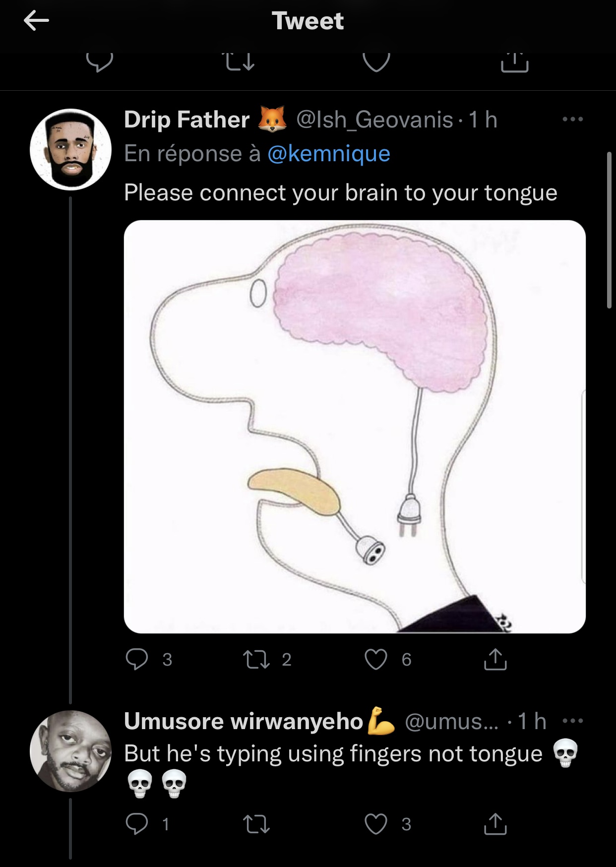This screenshot has height=867, width=616.
Task: View Umusore wirwanyeho's avatar
Action: point(70,751)
